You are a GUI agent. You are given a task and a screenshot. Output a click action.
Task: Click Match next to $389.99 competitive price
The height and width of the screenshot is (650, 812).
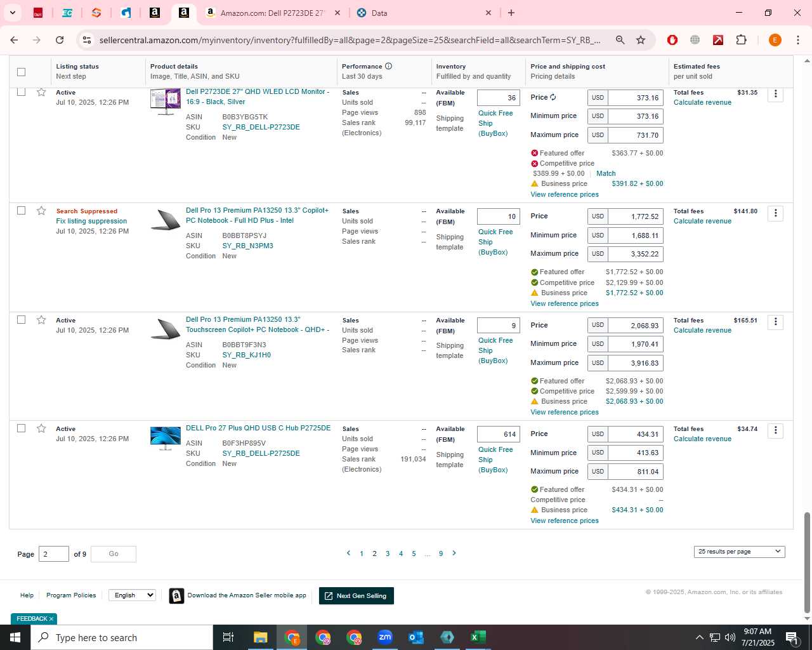click(x=606, y=173)
